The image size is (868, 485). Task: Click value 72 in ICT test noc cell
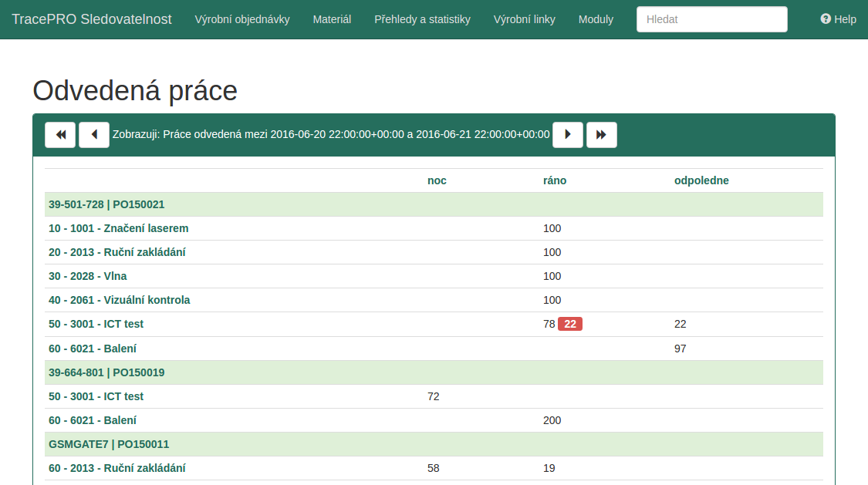pyautogui.click(x=434, y=396)
